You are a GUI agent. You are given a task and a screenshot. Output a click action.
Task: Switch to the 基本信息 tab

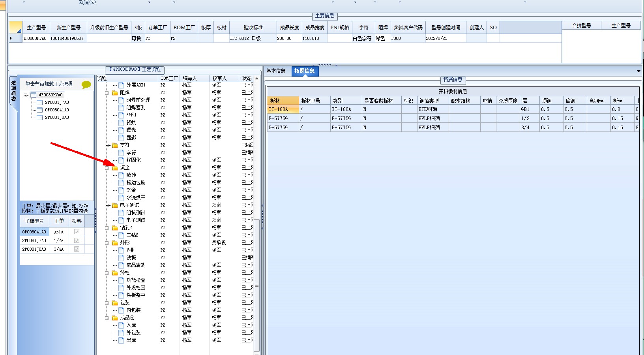[276, 71]
